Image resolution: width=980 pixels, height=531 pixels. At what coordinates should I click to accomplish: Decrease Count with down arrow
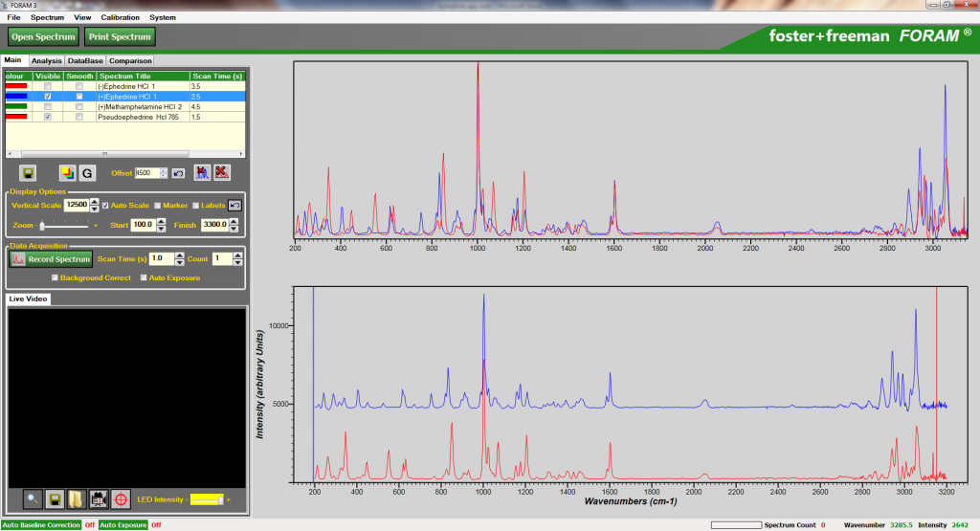click(x=237, y=262)
